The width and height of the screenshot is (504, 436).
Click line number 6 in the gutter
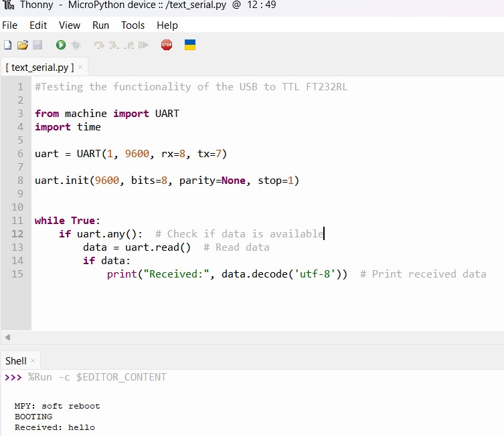(20, 153)
